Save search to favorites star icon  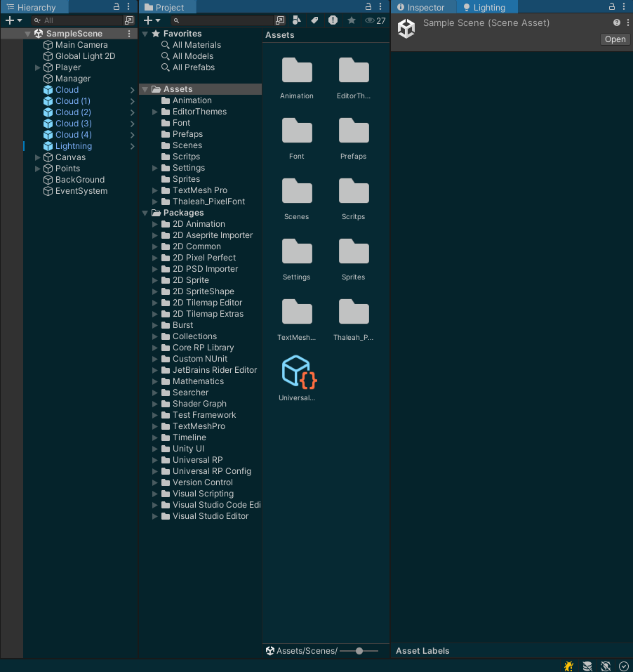[351, 20]
